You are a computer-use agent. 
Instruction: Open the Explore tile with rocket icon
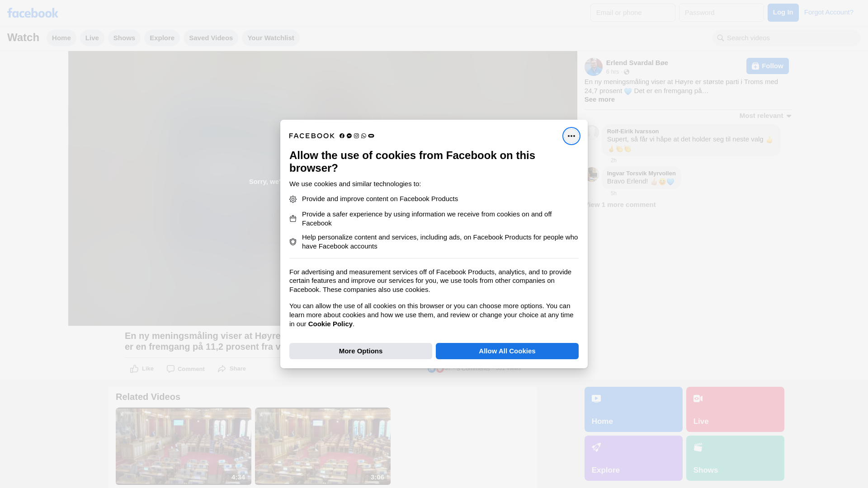(633, 458)
